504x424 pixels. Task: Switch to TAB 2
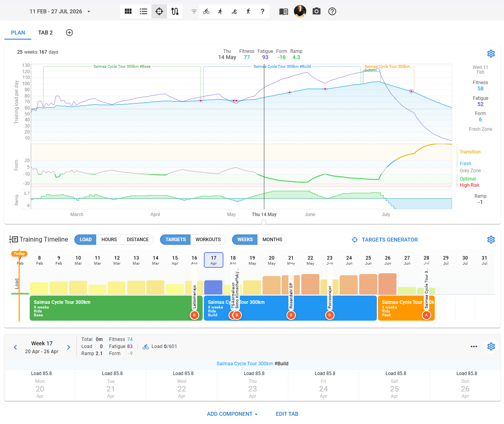tap(45, 32)
